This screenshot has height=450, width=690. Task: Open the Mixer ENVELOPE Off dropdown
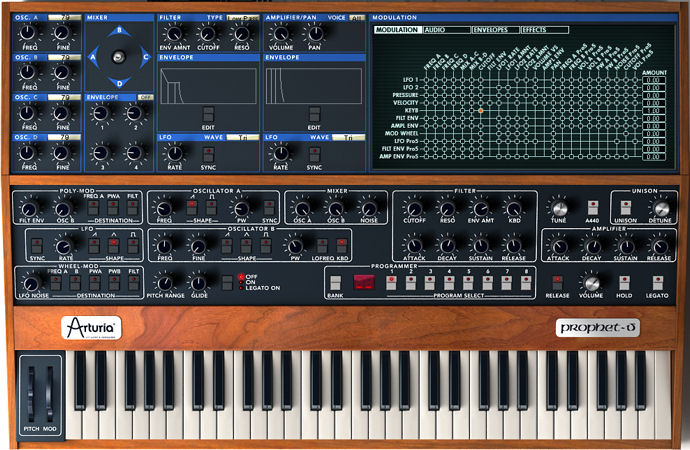145,97
